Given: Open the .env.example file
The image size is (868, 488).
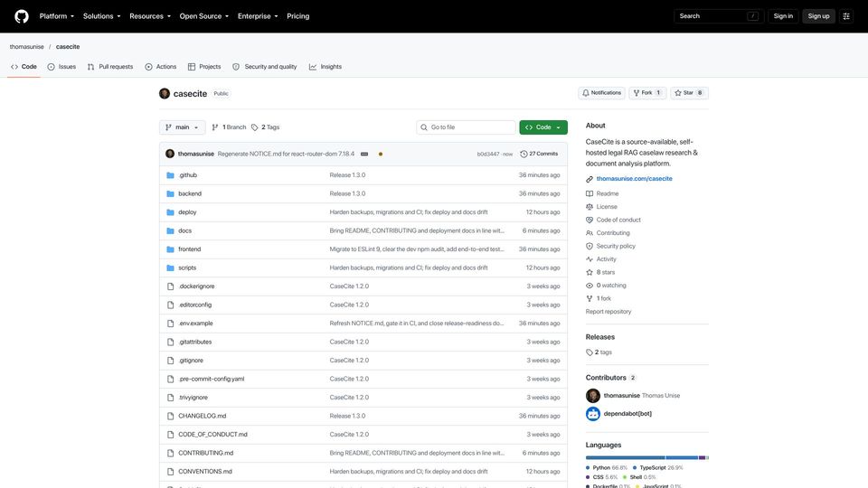Looking at the screenshot, I should 195,324.
